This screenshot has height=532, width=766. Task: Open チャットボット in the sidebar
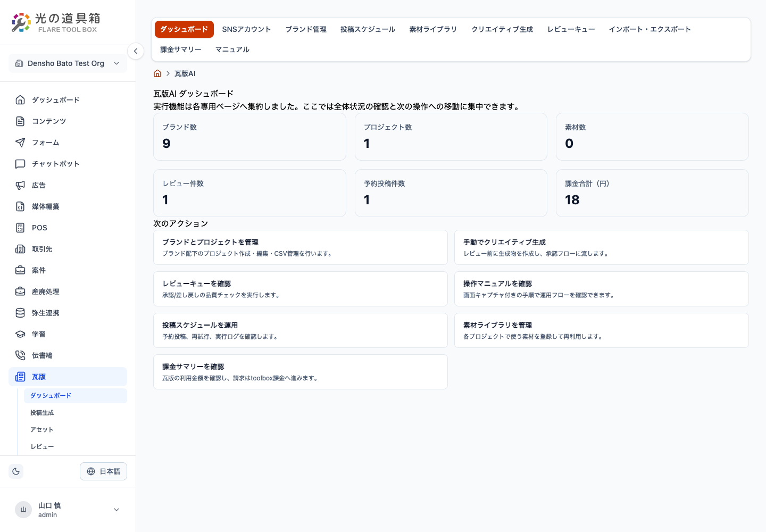click(68, 164)
